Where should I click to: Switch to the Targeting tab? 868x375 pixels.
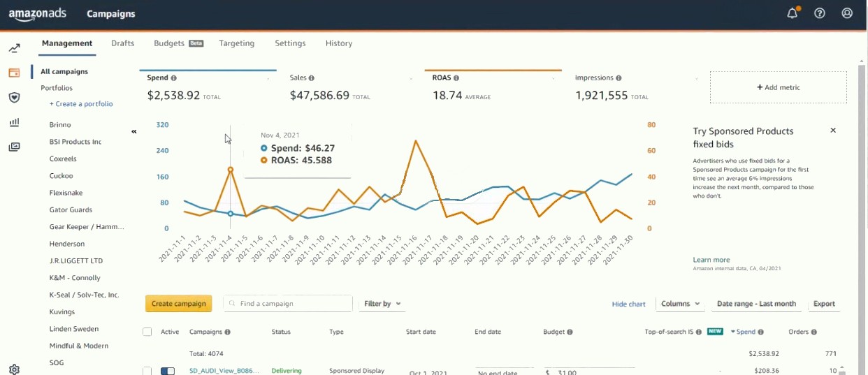tap(237, 43)
